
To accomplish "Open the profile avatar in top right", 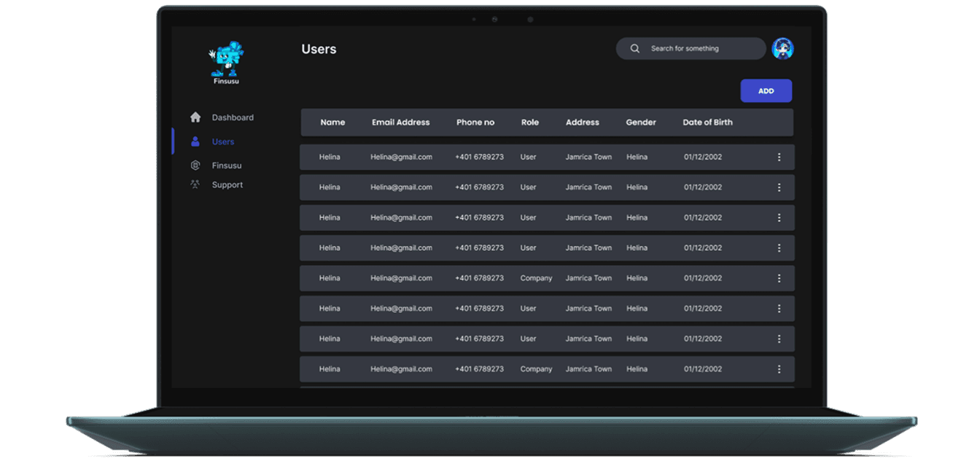I will pyautogui.click(x=782, y=49).
